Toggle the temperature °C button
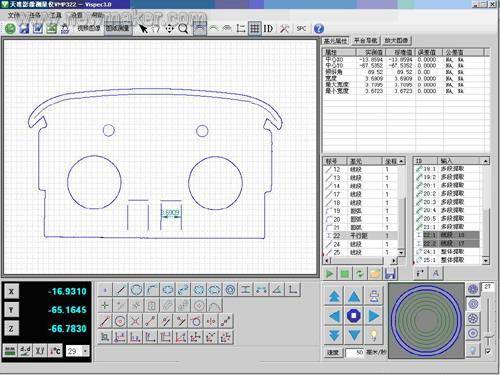 click(55, 351)
